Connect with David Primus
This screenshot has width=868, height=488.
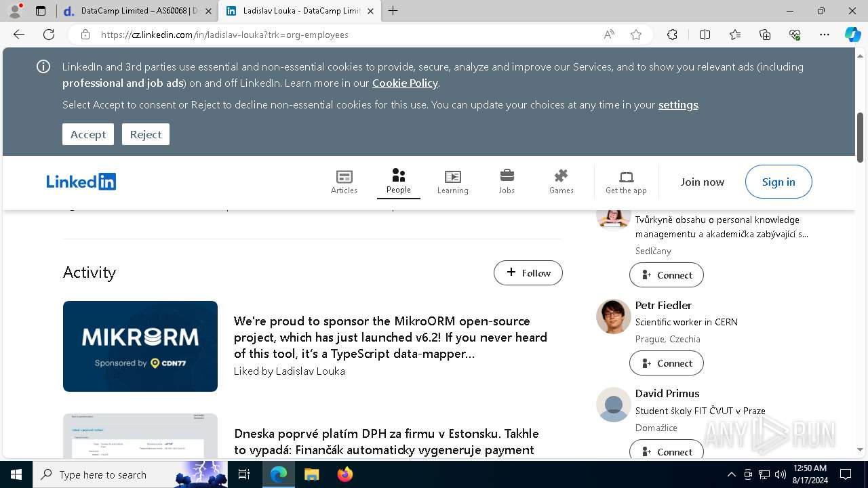tap(667, 449)
